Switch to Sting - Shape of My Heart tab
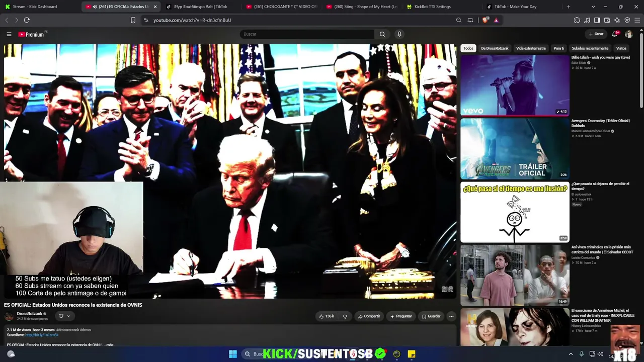The width and height of the screenshot is (644, 362). [361, 7]
